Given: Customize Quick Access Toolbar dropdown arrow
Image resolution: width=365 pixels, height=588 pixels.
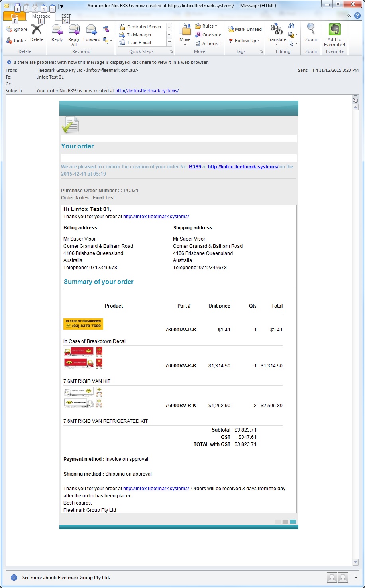Looking at the screenshot, I should coord(61,6).
